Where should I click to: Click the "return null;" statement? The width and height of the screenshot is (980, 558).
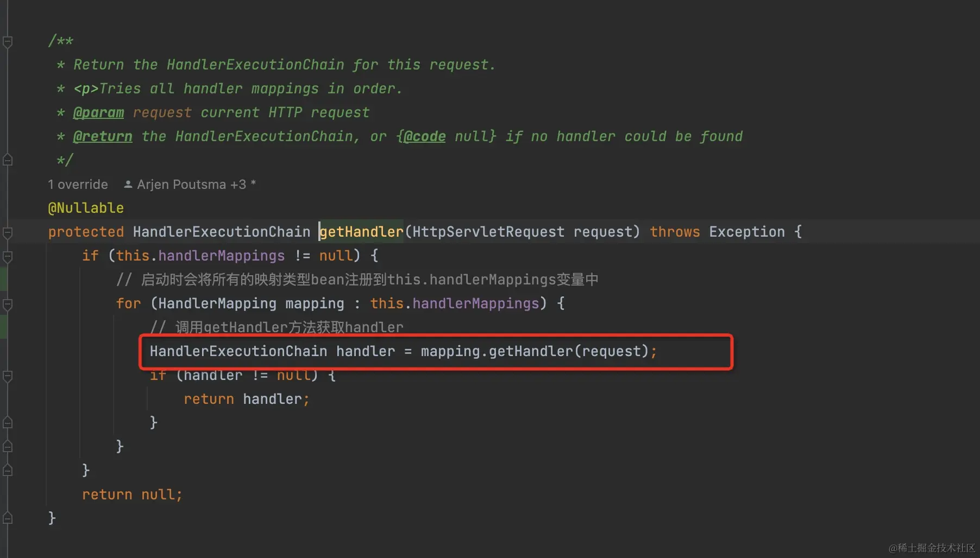pos(132,494)
